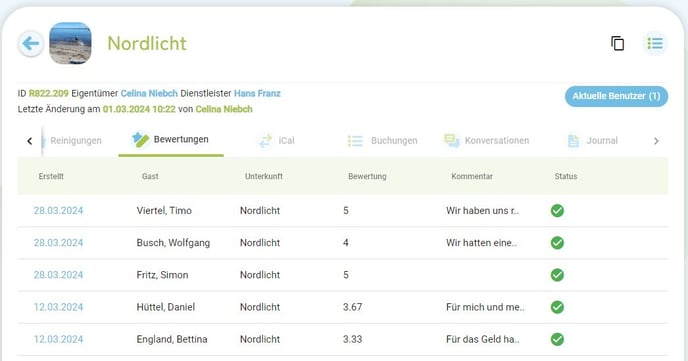Viewport: 688px width, 361px height.
Task: Click guest name Fritz, Simon
Action: click(162, 275)
